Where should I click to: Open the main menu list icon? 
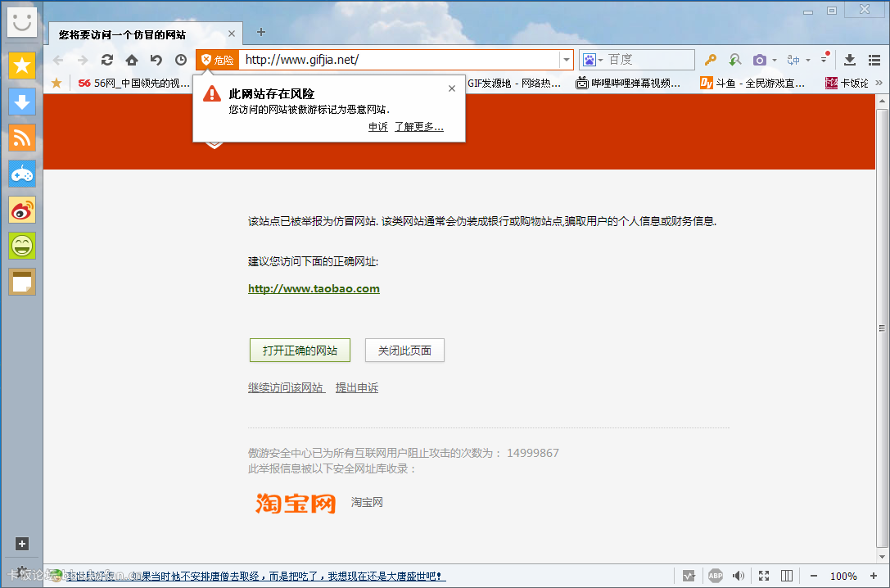click(874, 60)
